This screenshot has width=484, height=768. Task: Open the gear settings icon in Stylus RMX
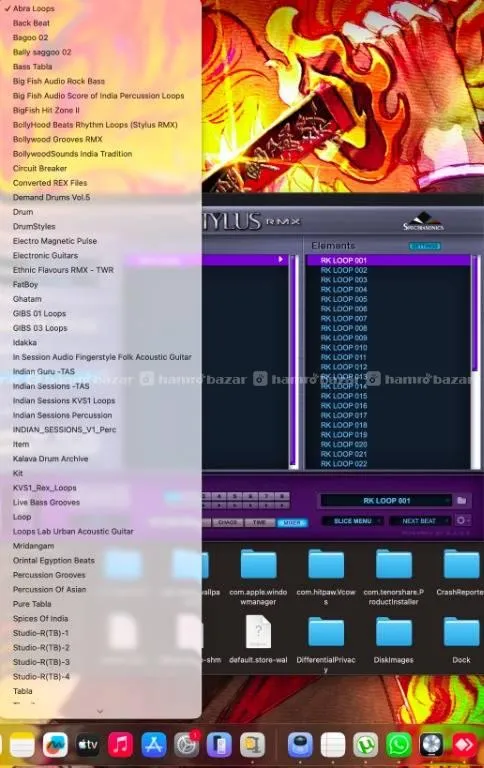[461, 520]
